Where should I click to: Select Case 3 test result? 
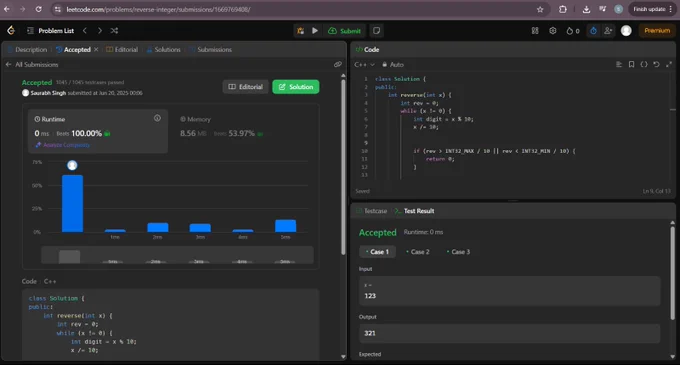tap(458, 252)
